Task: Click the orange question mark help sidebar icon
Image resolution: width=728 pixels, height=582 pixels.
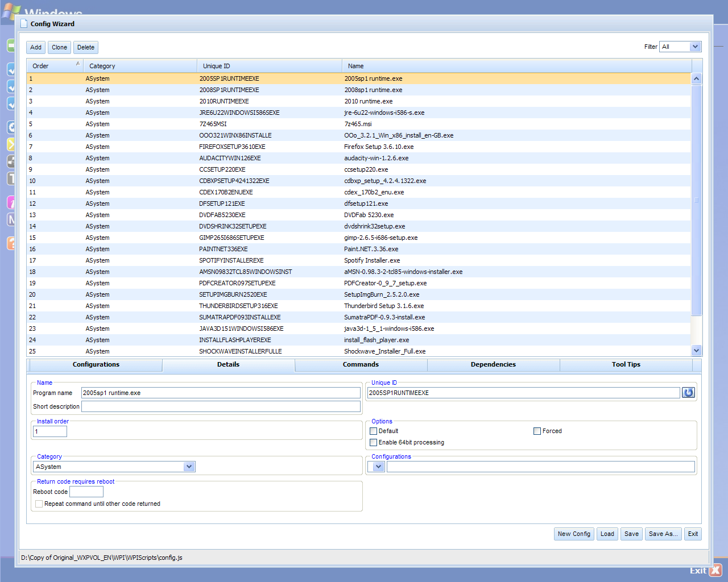Action: [11, 243]
